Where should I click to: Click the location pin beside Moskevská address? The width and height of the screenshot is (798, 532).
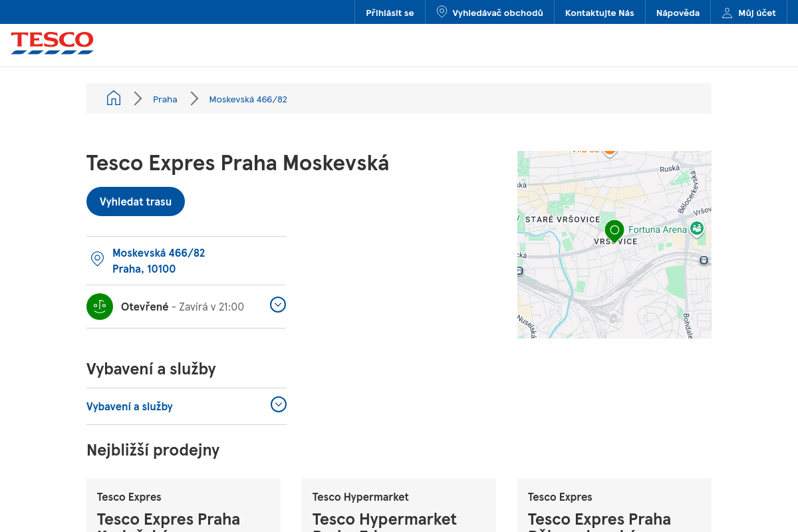97,259
